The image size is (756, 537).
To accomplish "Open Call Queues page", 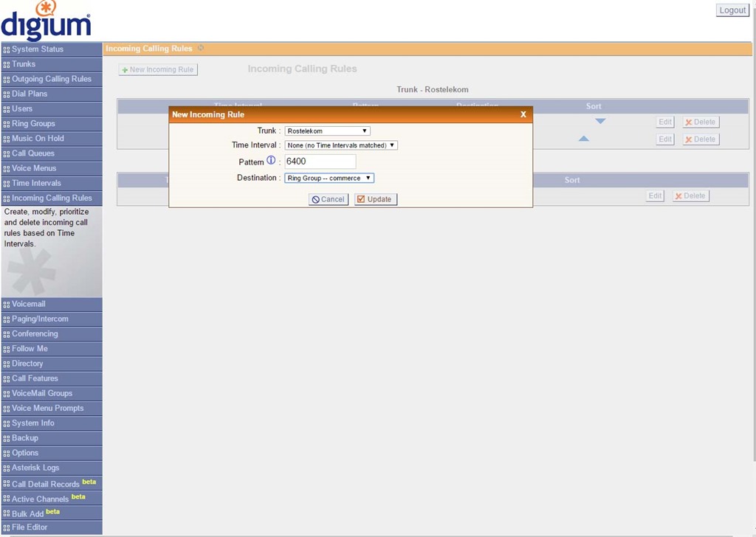I will click(52, 153).
